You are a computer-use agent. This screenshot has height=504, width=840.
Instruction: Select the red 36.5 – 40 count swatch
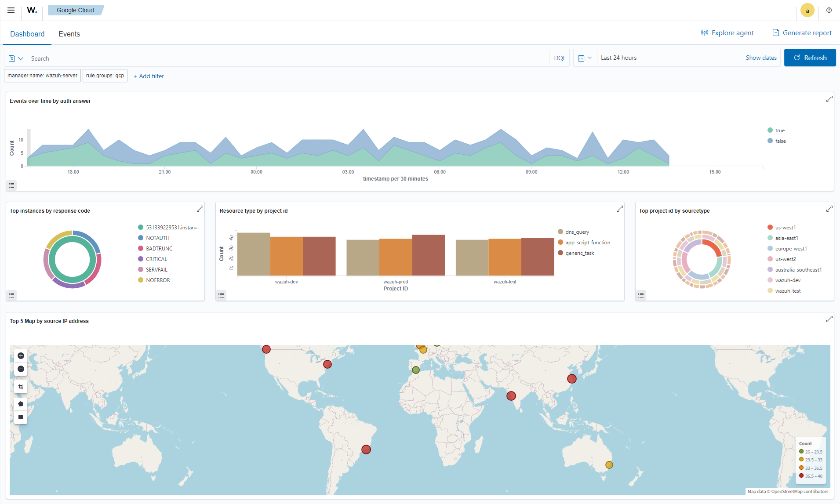point(802,475)
